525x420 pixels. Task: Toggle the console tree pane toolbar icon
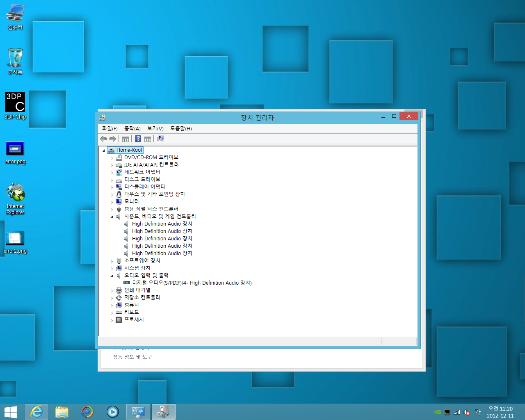click(126, 139)
